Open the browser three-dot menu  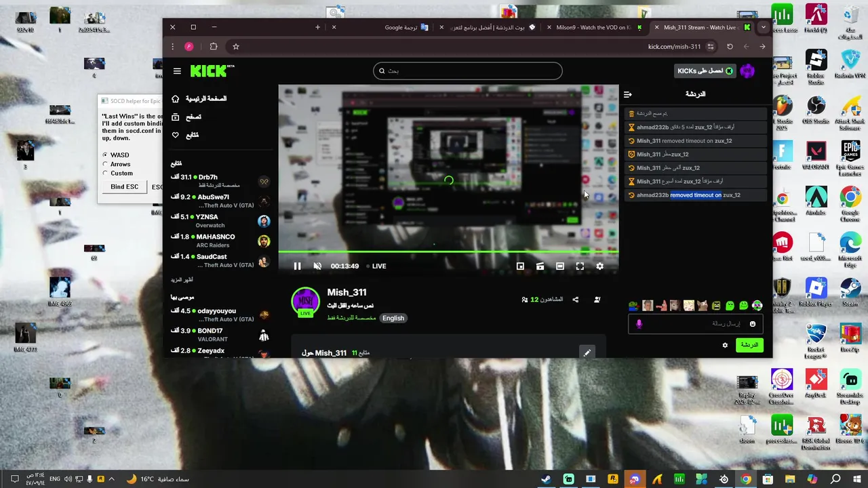pos(173,47)
